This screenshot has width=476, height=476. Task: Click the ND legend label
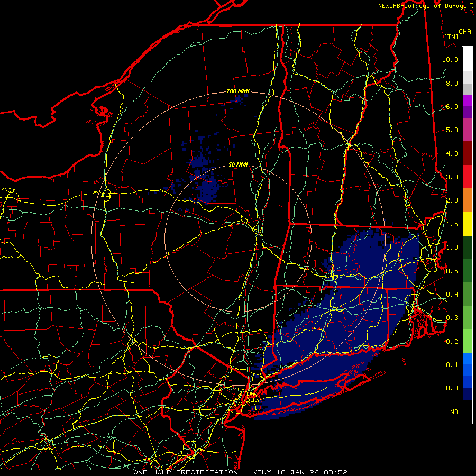pos(454,412)
